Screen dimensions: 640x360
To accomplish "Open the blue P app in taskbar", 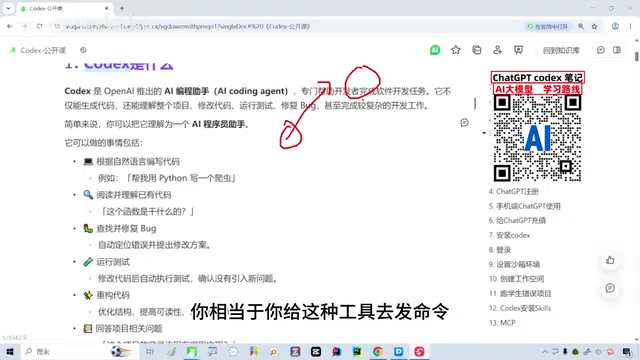I will point(398,351).
